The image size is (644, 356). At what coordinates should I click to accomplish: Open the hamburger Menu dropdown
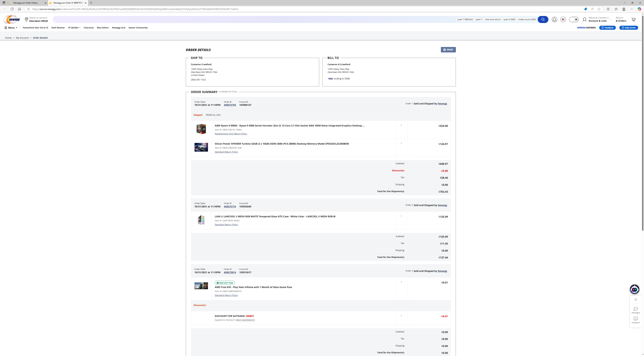click(11, 28)
